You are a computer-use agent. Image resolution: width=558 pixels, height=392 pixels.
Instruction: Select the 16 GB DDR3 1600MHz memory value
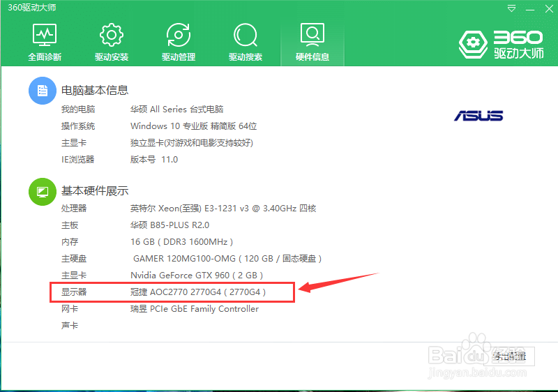(182, 242)
